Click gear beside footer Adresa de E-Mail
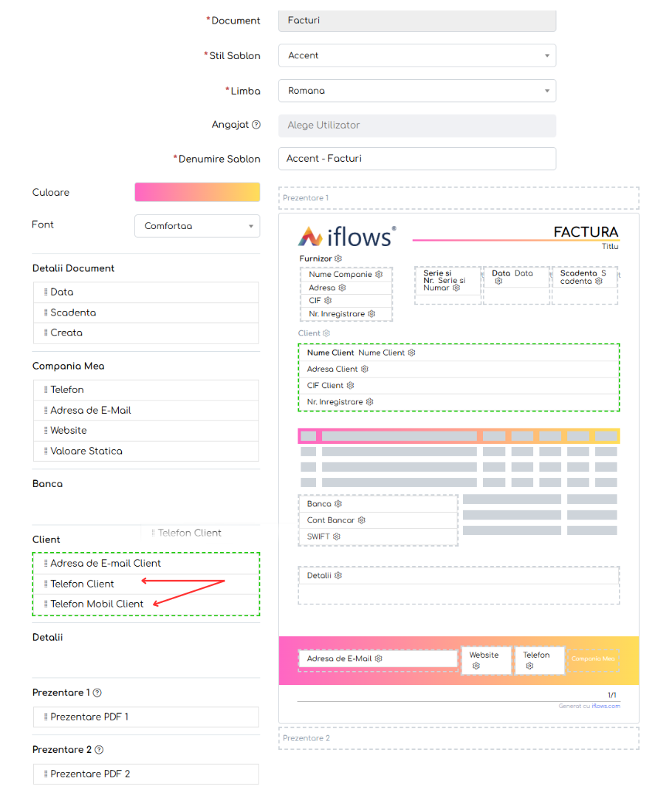The width and height of the screenshot is (672, 798). pyautogui.click(x=379, y=658)
